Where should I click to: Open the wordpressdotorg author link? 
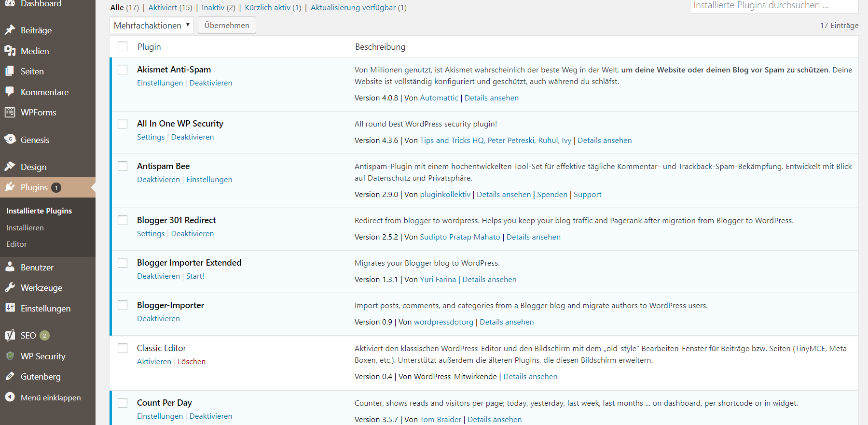click(444, 322)
